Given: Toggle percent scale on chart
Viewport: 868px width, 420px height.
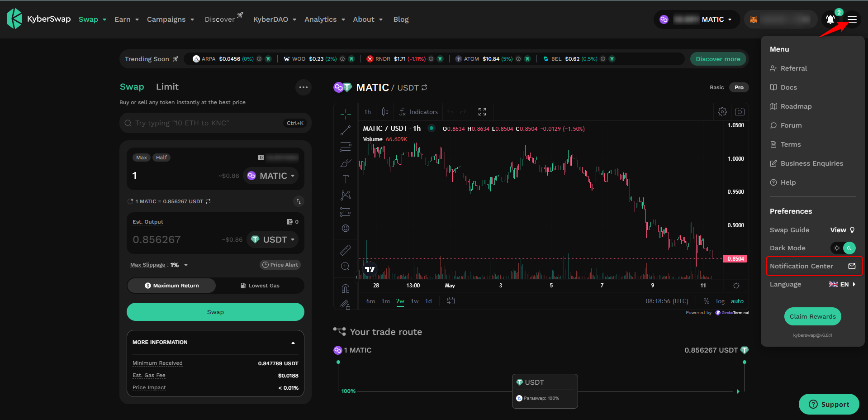Looking at the screenshot, I should (x=707, y=301).
